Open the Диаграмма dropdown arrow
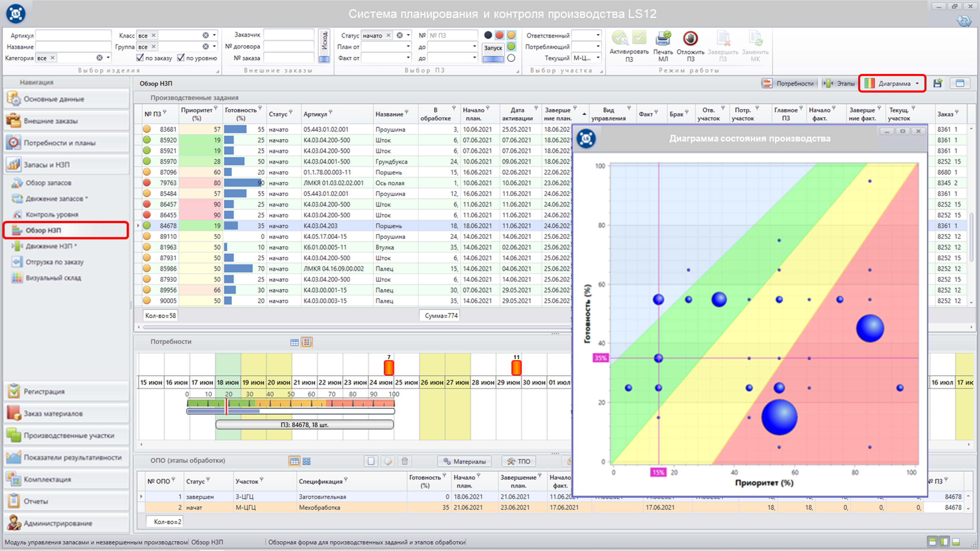This screenshot has height=551, width=980. [x=917, y=83]
